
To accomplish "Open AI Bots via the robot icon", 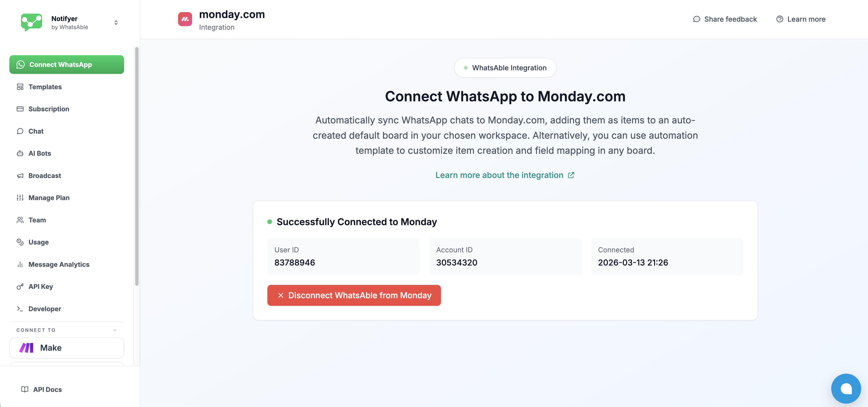I will click(x=20, y=153).
